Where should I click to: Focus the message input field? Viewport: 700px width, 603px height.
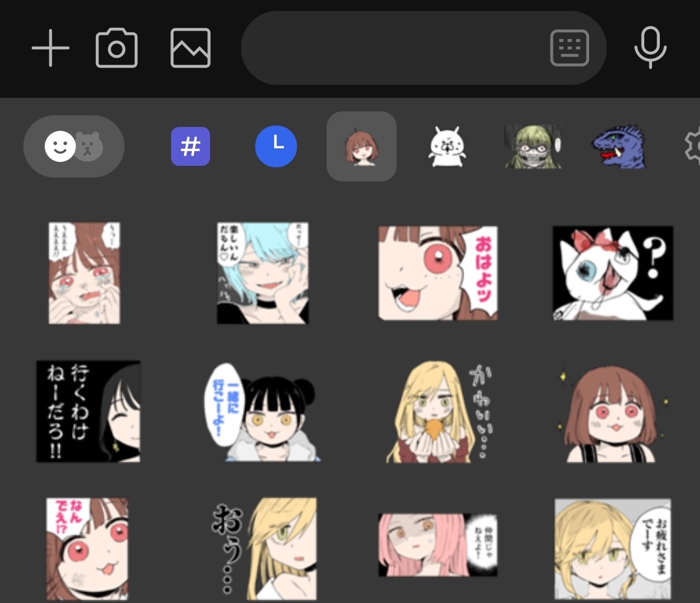(x=423, y=48)
